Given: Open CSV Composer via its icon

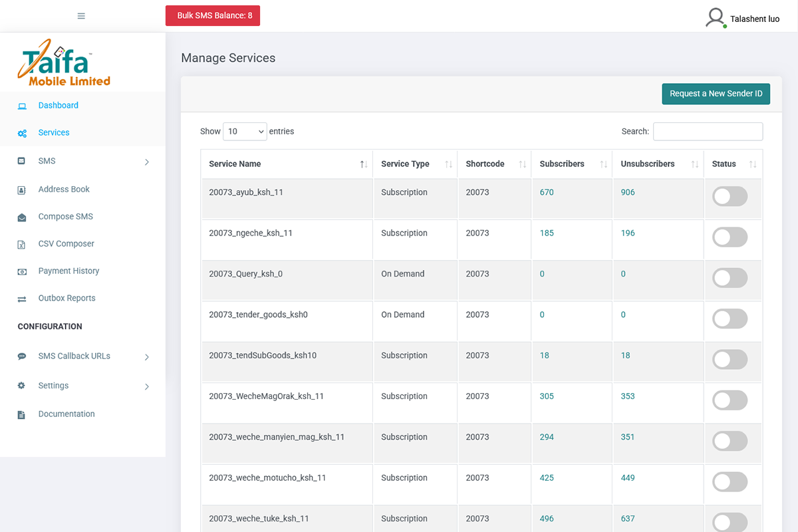Looking at the screenshot, I should [22, 243].
